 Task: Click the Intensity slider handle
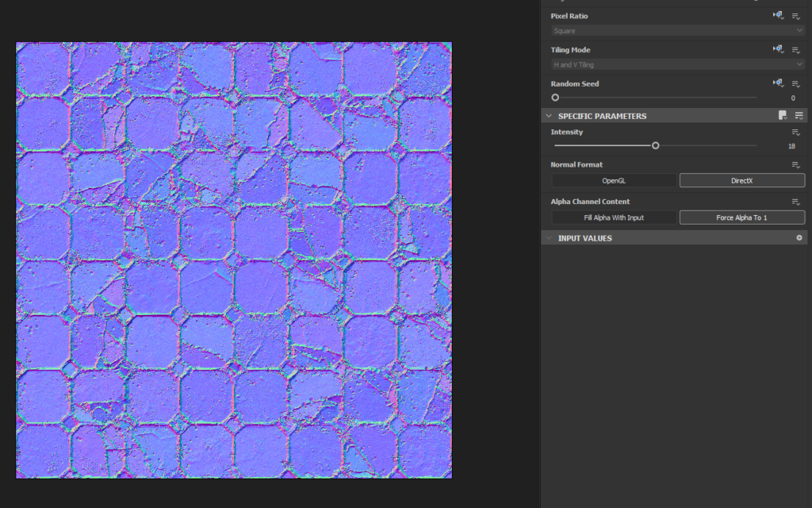coord(655,145)
